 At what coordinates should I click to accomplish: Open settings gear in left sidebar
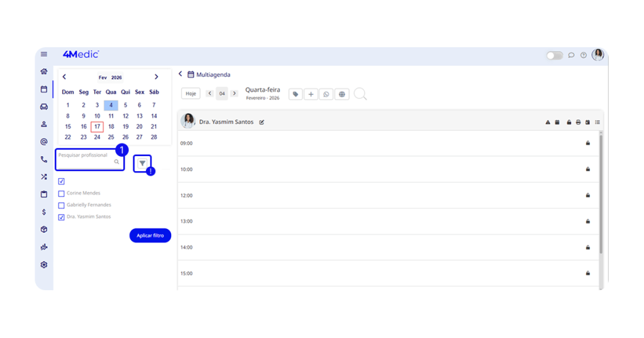click(44, 265)
